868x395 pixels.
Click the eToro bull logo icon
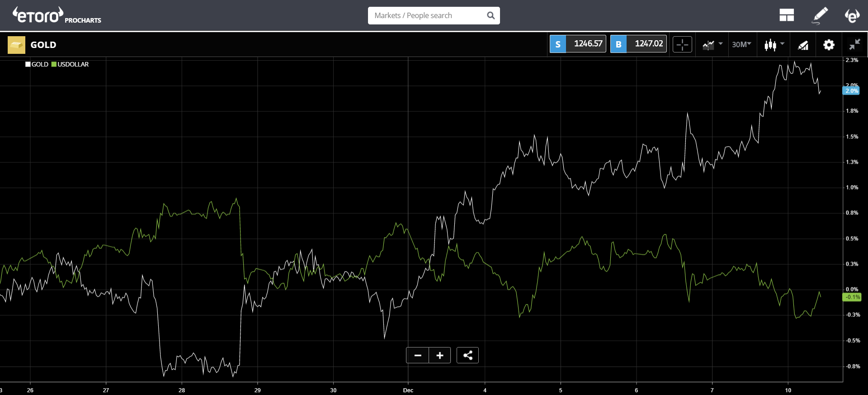[x=852, y=15]
